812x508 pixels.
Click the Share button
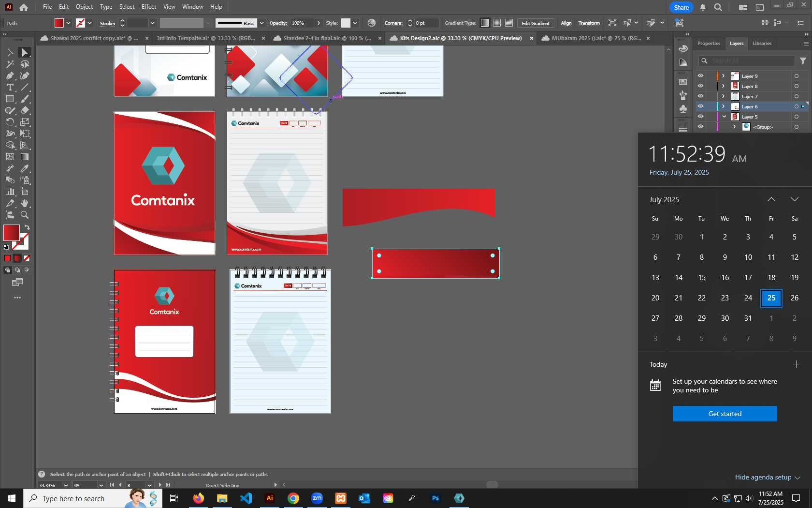coord(681,7)
